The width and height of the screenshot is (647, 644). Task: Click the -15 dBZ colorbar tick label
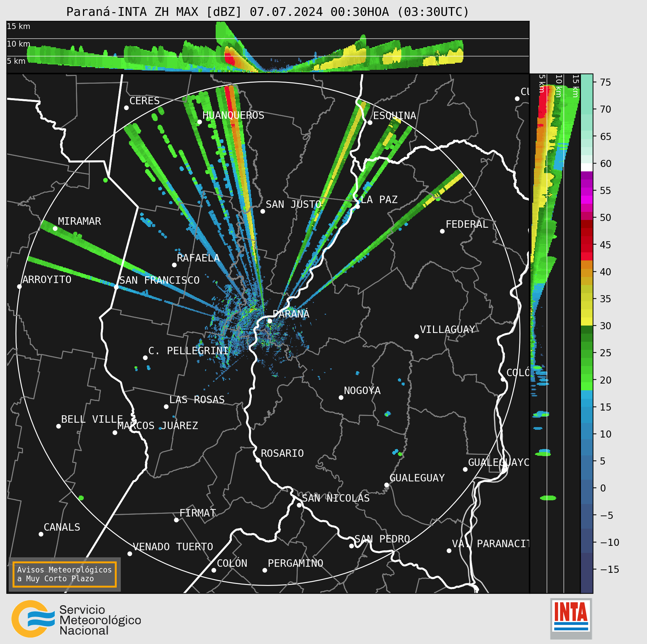point(610,570)
